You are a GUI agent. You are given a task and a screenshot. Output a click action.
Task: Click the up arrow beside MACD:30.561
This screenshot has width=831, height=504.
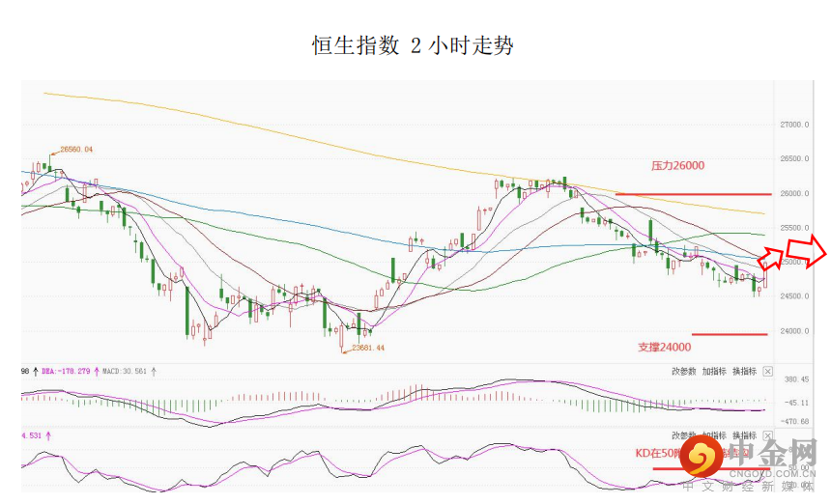coord(154,371)
